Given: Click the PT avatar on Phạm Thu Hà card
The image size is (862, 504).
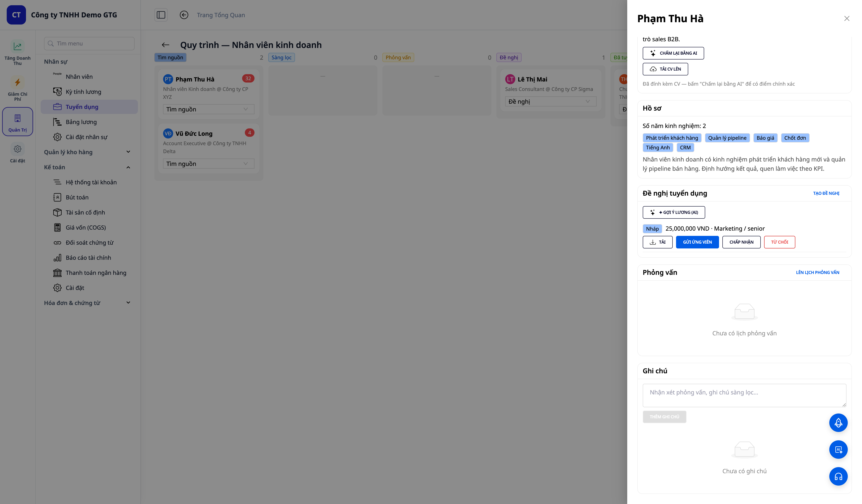Looking at the screenshot, I should (x=168, y=79).
